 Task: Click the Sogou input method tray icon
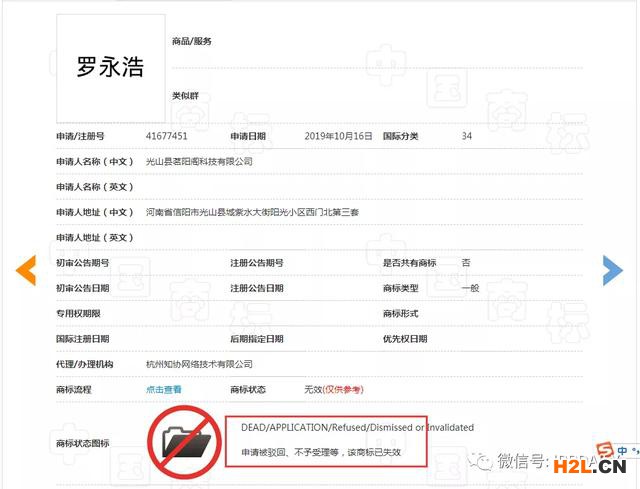pos(605,450)
